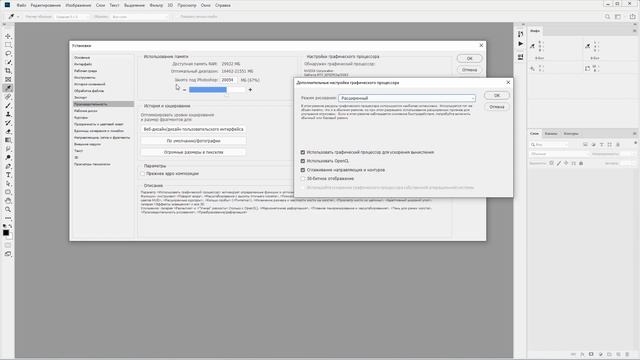Enable 'Прежнее ядро композиции' checkbox
The image size is (640, 360).
click(x=143, y=174)
